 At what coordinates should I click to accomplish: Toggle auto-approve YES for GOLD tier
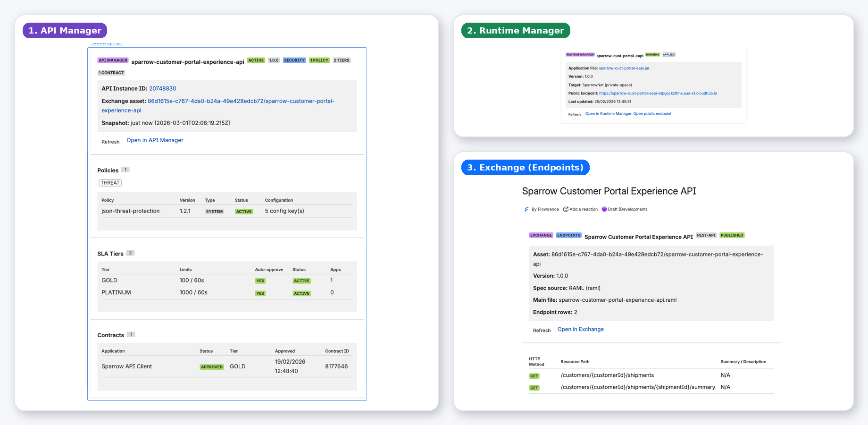(260, 280)
